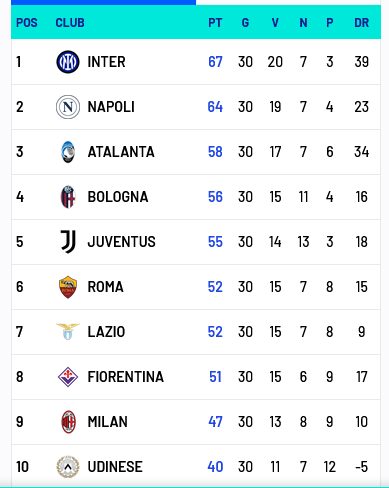Screen dimensions: 389x488
Task: Open the INTER team name link
Action: tap(106, 62)
